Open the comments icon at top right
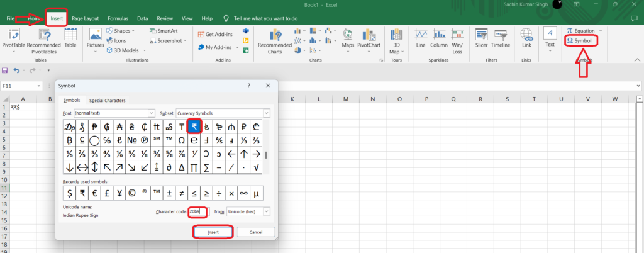The width and height of the screenshot is (644, 253). [634, 18]
